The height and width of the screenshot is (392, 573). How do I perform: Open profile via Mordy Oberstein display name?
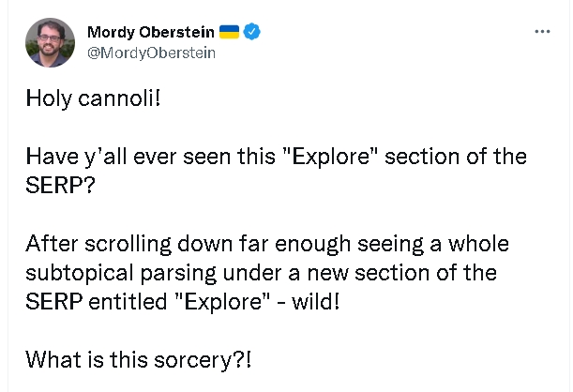[x=150, y=32]
